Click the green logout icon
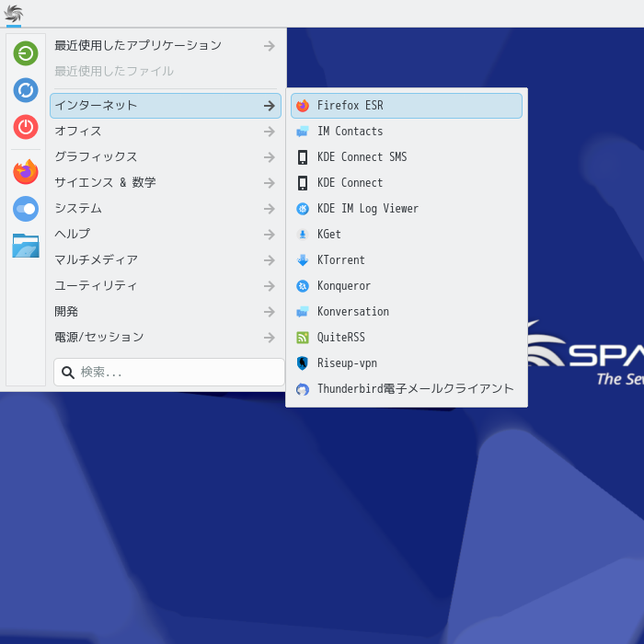The width and height of the screenshot is (644, 644). click(x=26, y=53)
